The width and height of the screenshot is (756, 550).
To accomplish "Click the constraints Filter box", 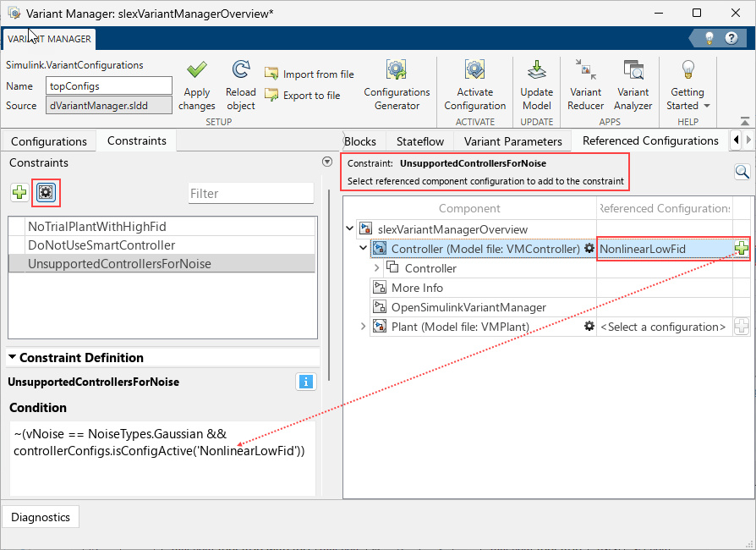I will coord(250,194).
